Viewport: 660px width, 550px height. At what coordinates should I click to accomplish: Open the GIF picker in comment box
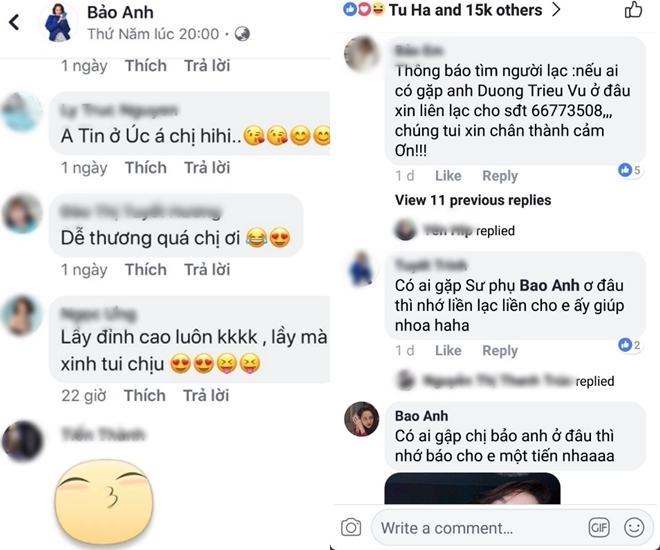[x=599, y=527]
